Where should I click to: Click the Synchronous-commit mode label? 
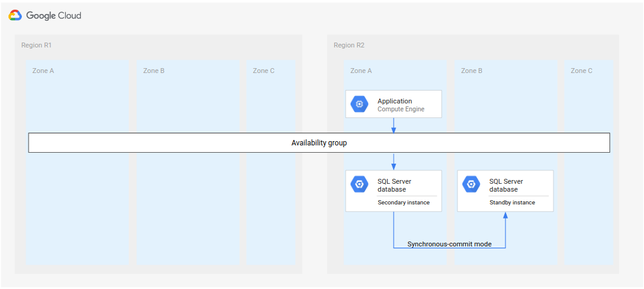tap(449, 244)
